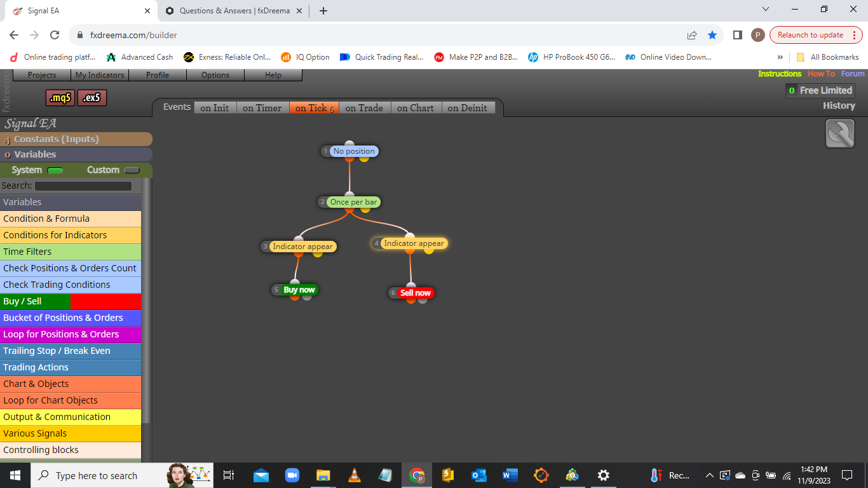This screenshot has width=868, height=488.
Task: Toggle System blocks switch
Action: tap(55, 170)
